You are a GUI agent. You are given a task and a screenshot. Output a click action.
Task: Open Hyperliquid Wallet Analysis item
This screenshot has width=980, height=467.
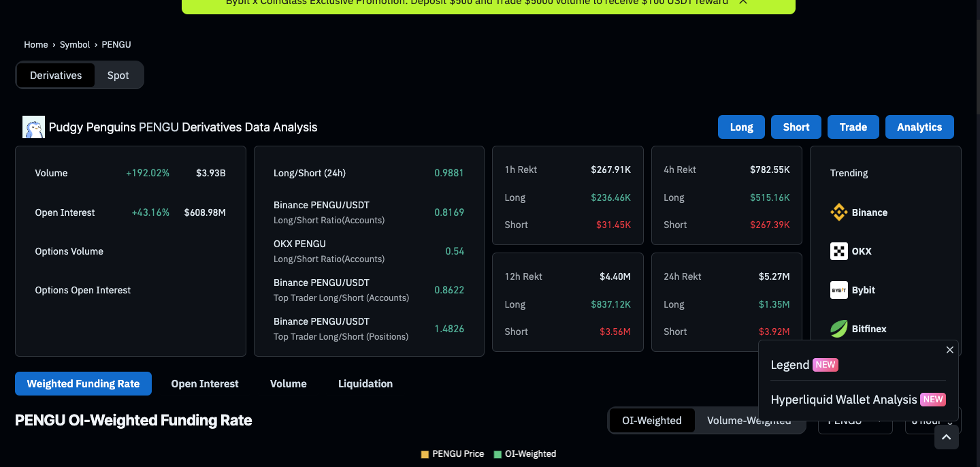point(858,400)
